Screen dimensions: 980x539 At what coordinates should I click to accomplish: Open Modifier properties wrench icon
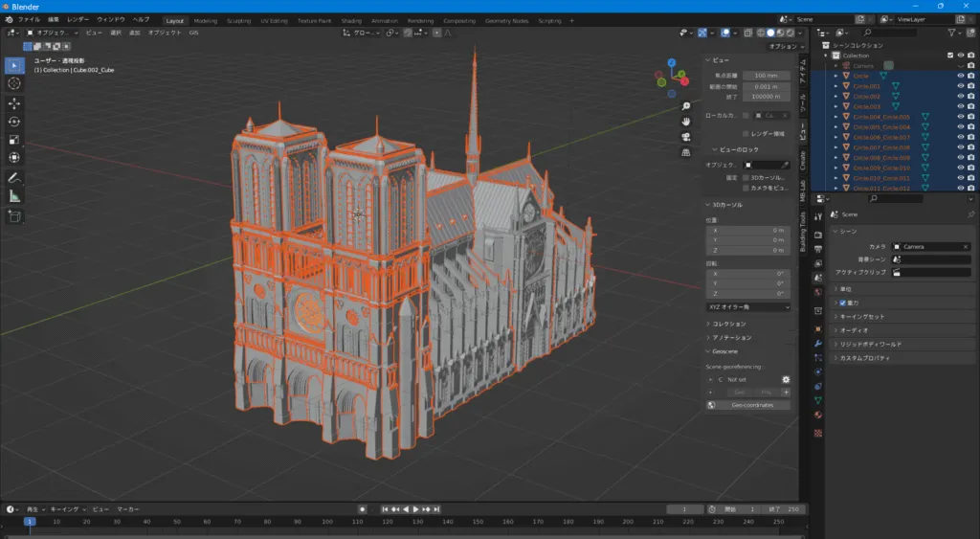(818, 344)
